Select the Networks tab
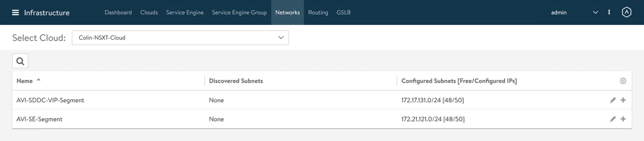The image size is (644, 141). (x=288, y=13)
